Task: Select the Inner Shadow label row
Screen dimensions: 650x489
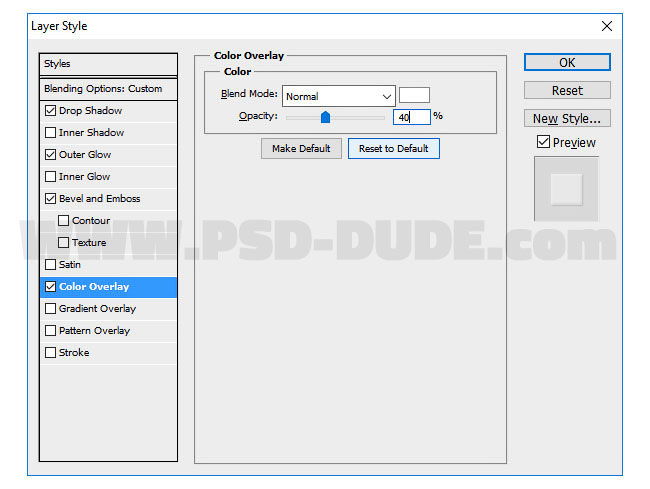Action: [x=108, y=133]
